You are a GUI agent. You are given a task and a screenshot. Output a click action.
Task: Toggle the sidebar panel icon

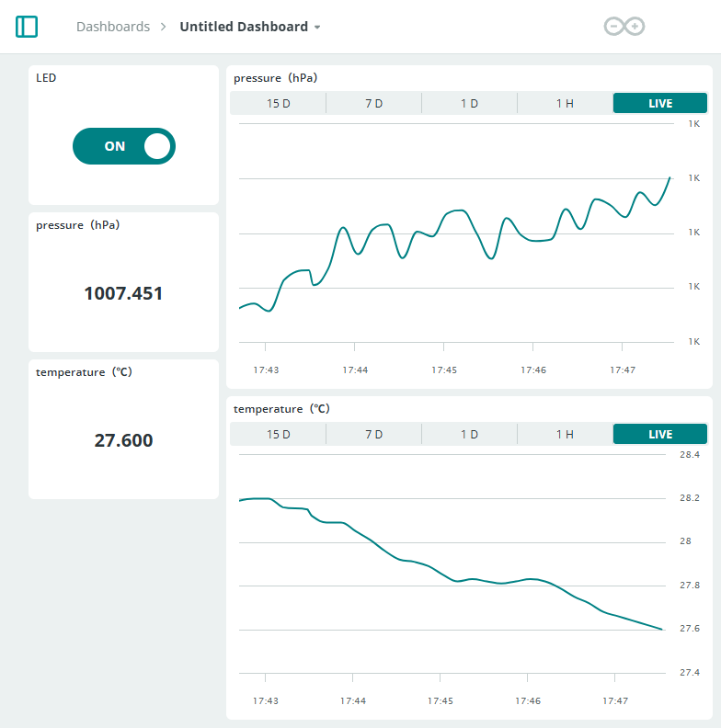point(27,27)
